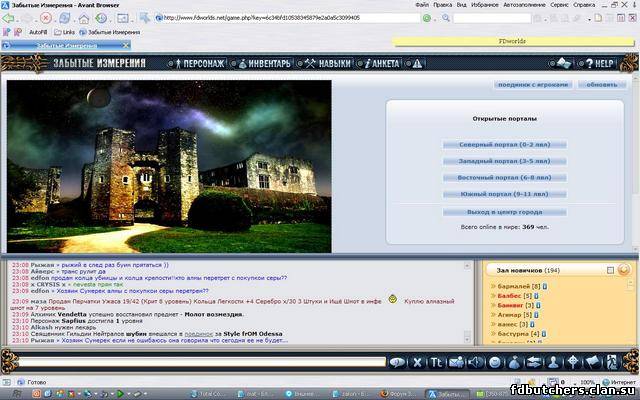Click the money bag icon

(x=514, y=362)
